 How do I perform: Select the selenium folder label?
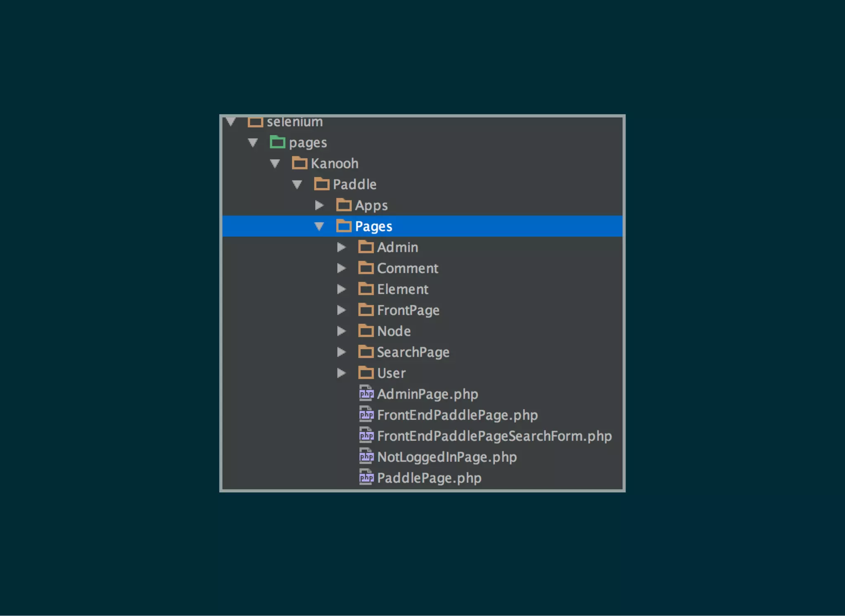coord(295,122)
